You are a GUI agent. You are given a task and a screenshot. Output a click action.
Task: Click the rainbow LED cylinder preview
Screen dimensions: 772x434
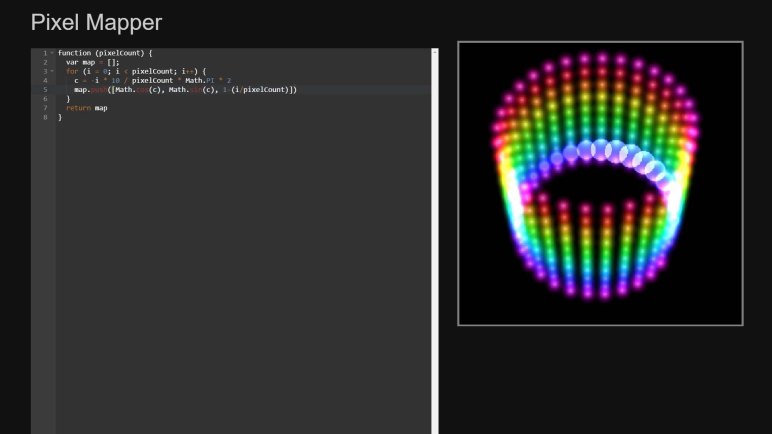600,183
